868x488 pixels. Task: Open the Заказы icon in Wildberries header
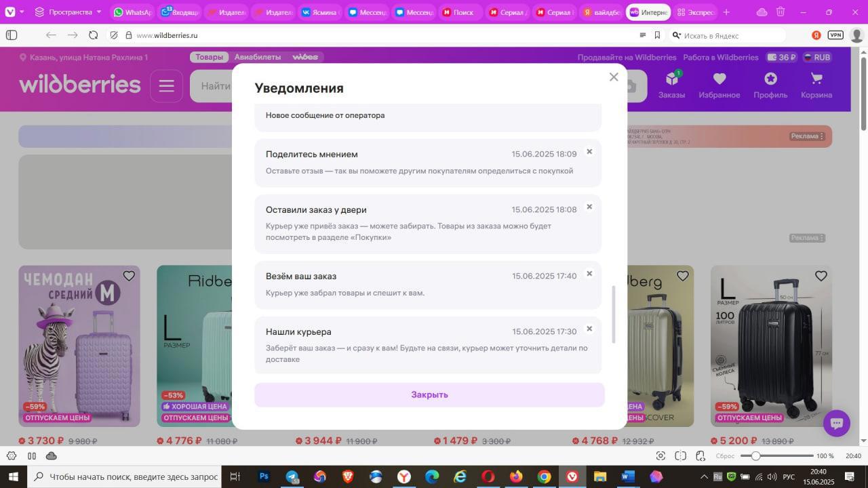(x=671, y=86)
